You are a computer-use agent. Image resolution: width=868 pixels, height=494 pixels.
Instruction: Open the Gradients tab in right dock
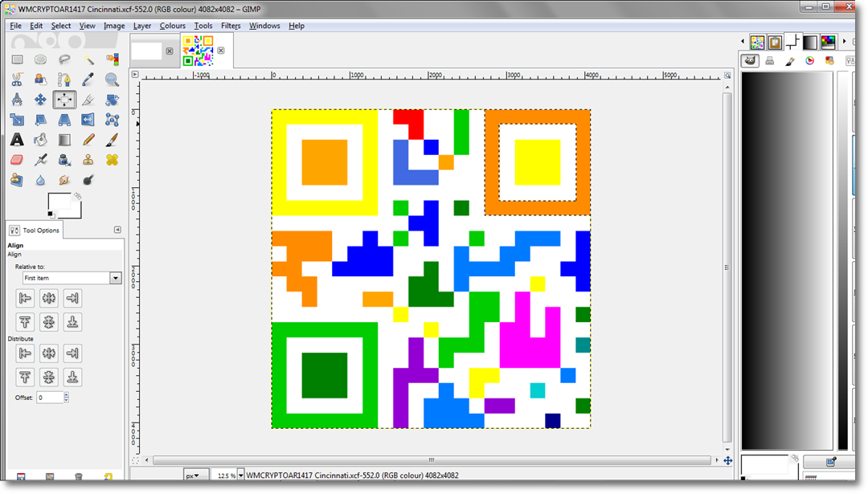(810, 42)
